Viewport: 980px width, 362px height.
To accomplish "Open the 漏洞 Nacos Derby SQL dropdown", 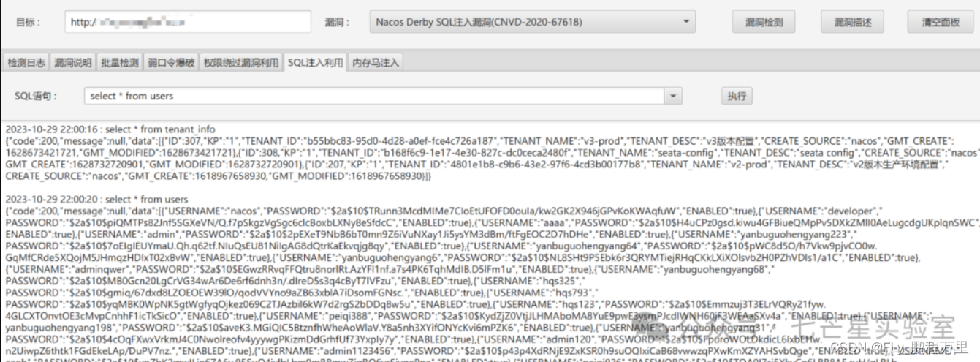I will [x=531, y=22].
